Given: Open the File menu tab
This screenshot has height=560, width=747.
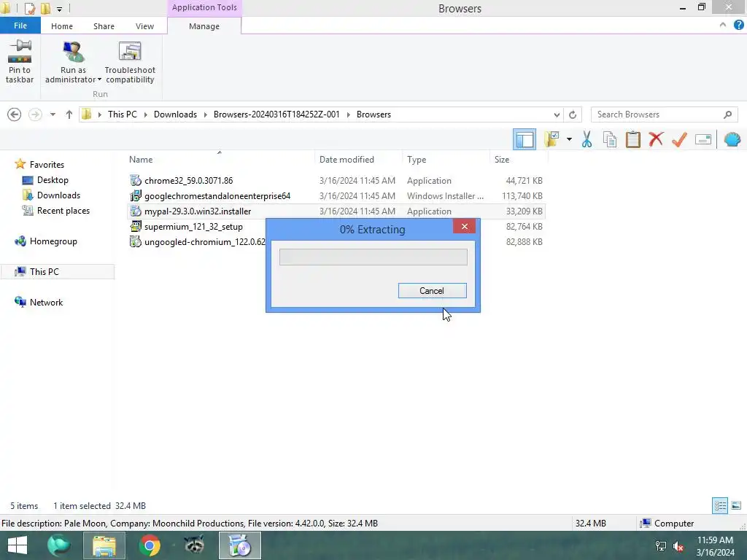Looking at the screenshot, I should coord(20,26).
